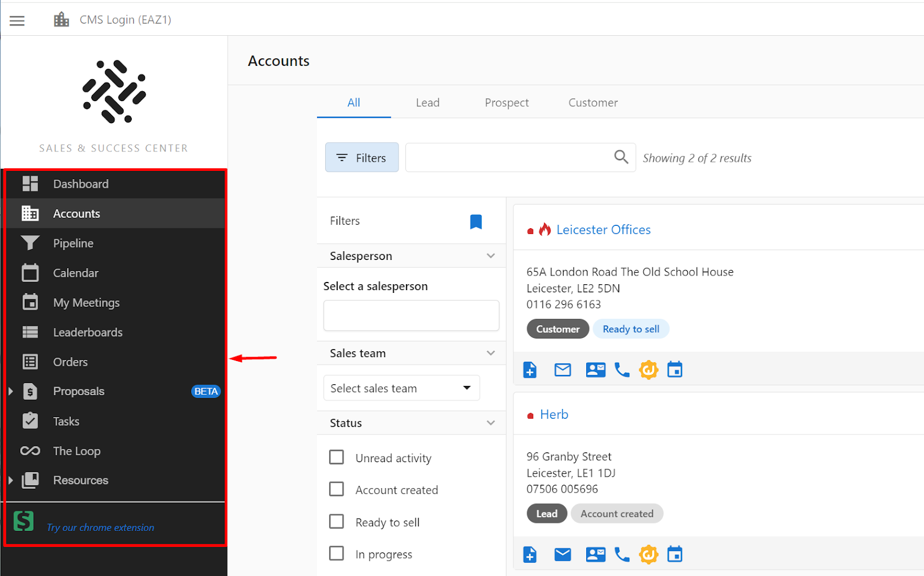Click the CMS Login (EAZ1) title
The width and height of the screenshot is (924, 576).
pos(125,20)
